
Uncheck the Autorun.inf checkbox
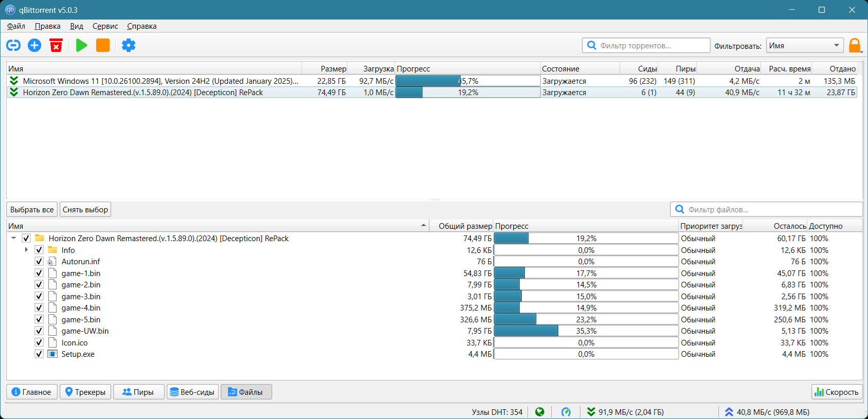pos(39,261)
